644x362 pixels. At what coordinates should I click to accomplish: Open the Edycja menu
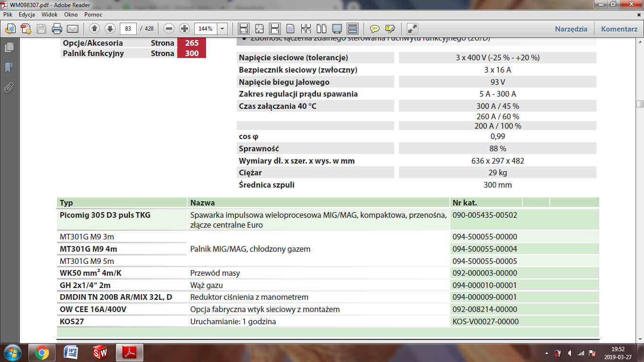[x=27, y=15]
